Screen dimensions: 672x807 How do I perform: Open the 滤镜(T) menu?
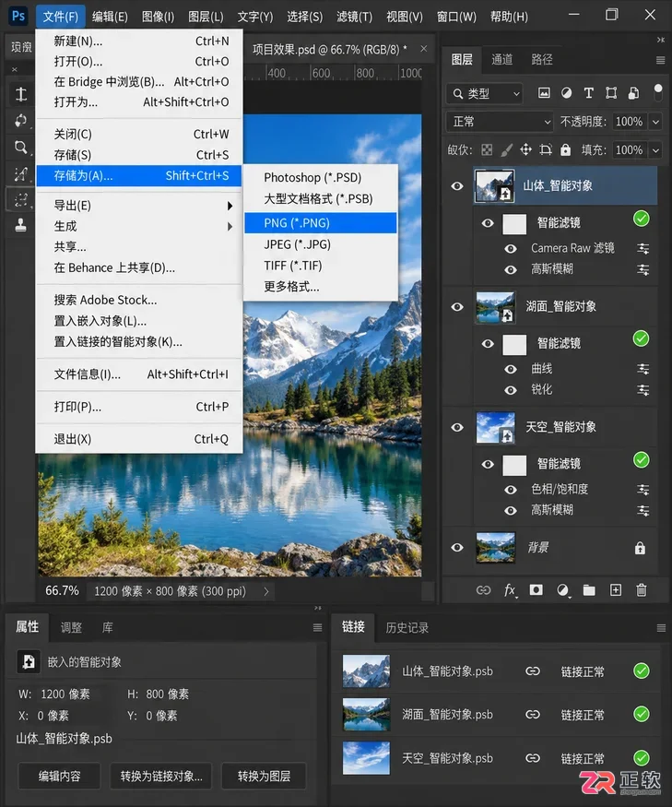coord(354,17)
